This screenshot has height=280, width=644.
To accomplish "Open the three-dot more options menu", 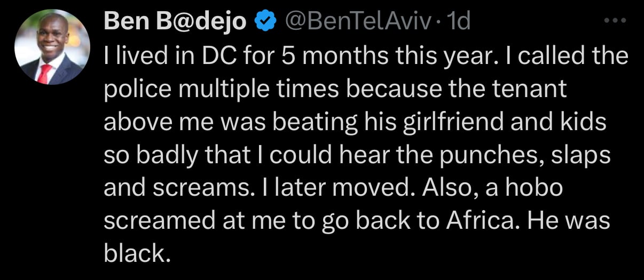I will [x=618, y=20].
